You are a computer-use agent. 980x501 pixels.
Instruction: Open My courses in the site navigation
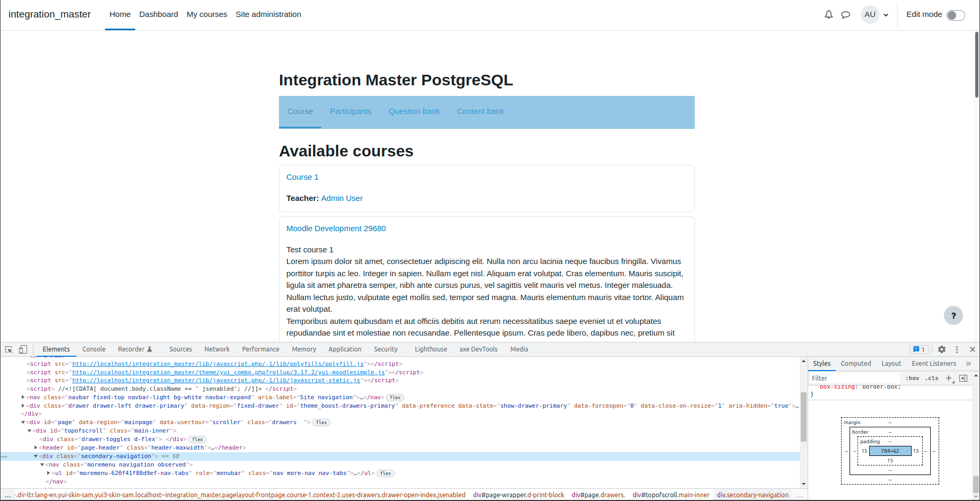207,15
